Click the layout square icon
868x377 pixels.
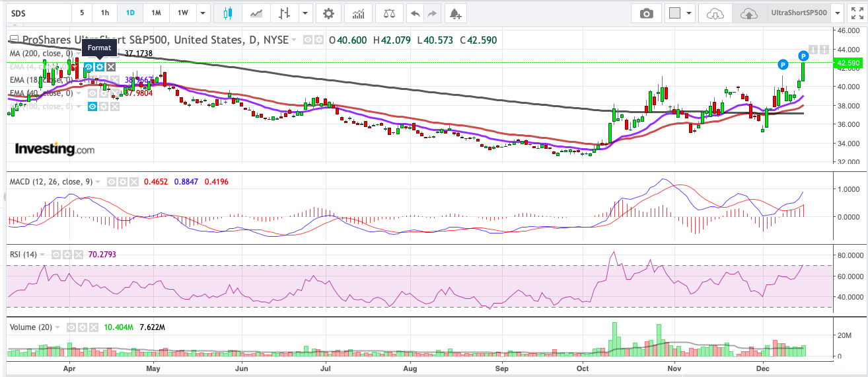coord(674,13)
